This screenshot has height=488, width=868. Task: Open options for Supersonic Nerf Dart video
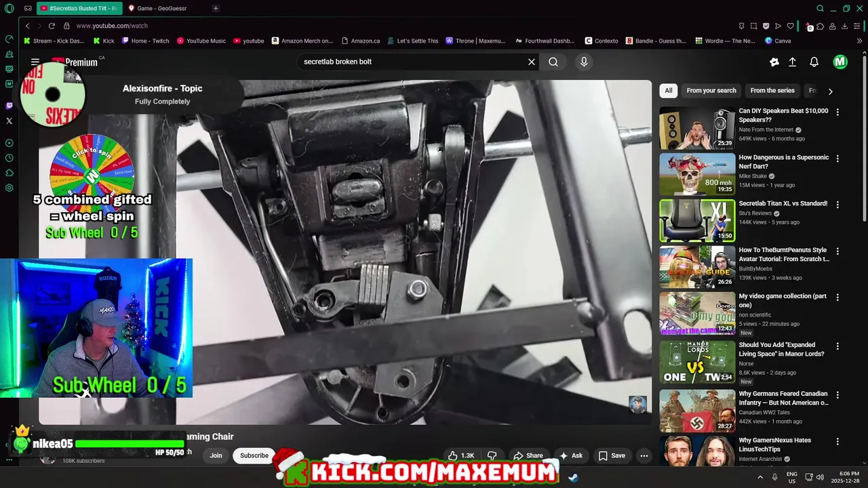[837, 159]
